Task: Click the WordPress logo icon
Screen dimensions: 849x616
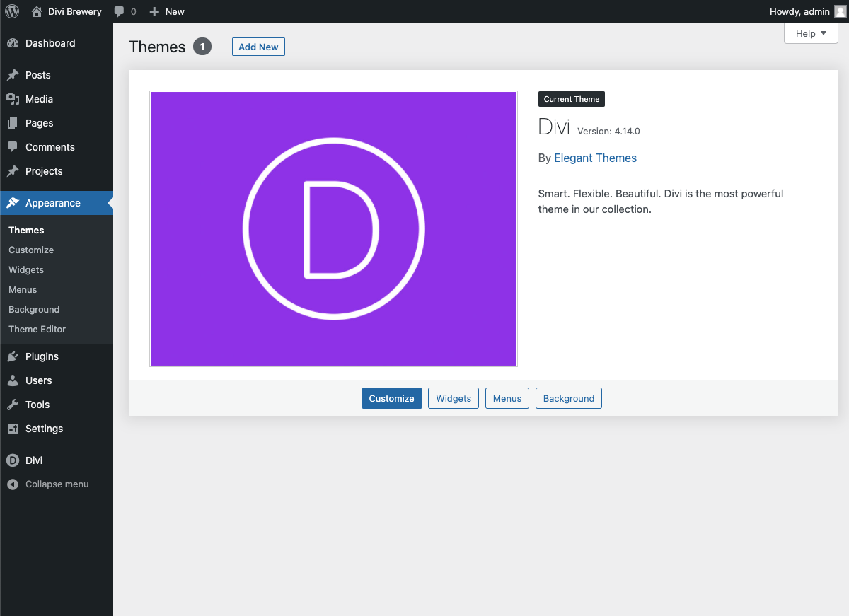Action: [x=12, y=11]
